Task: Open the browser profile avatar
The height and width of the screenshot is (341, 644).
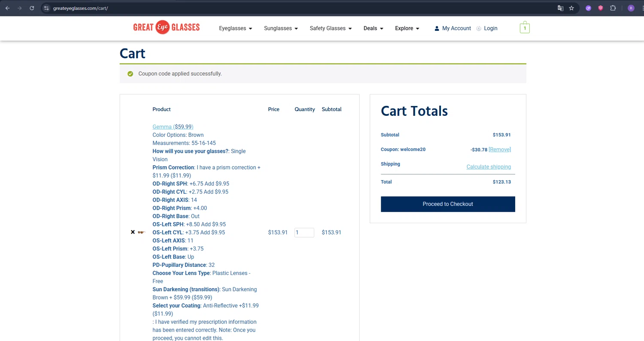Action: click(x=631, y=8)
